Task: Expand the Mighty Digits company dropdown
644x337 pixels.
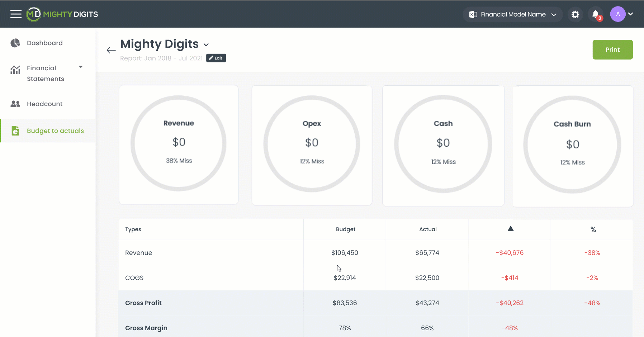Action: pyautogui.click(x=206, y=45)
